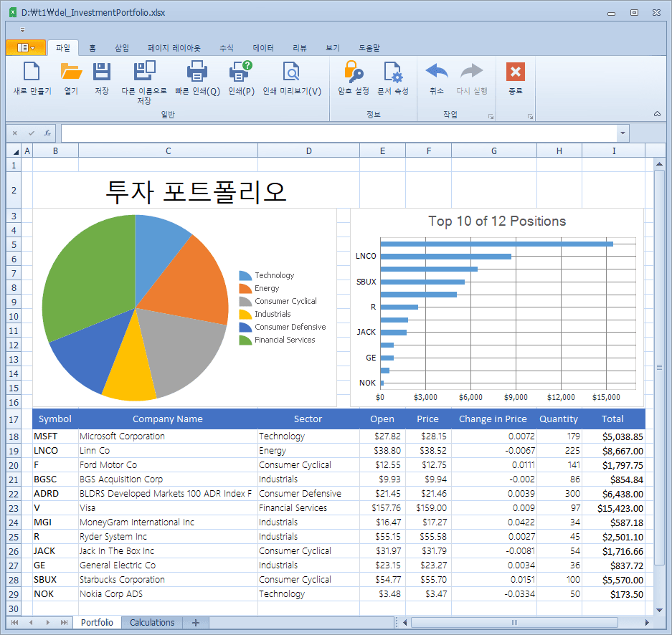Image resolution: width=672 pixels, height=635 pixels.
Task: Open the orange application menu button
Action: coord(26,47)
